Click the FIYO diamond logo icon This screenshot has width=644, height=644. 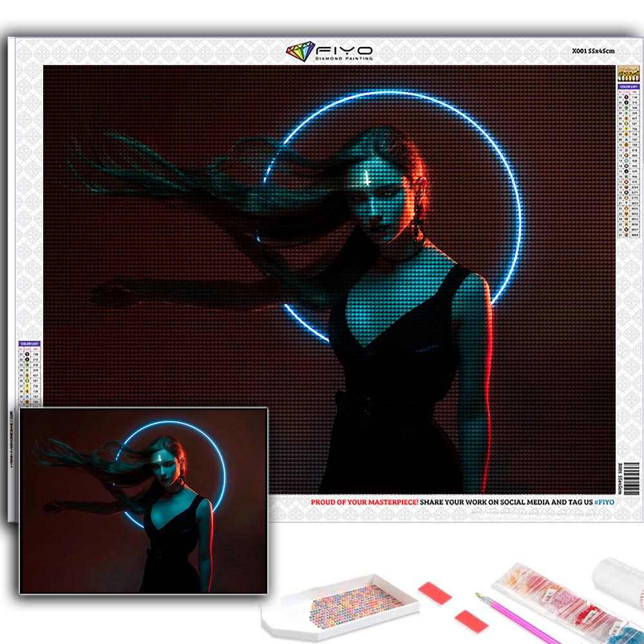[299, 52]
